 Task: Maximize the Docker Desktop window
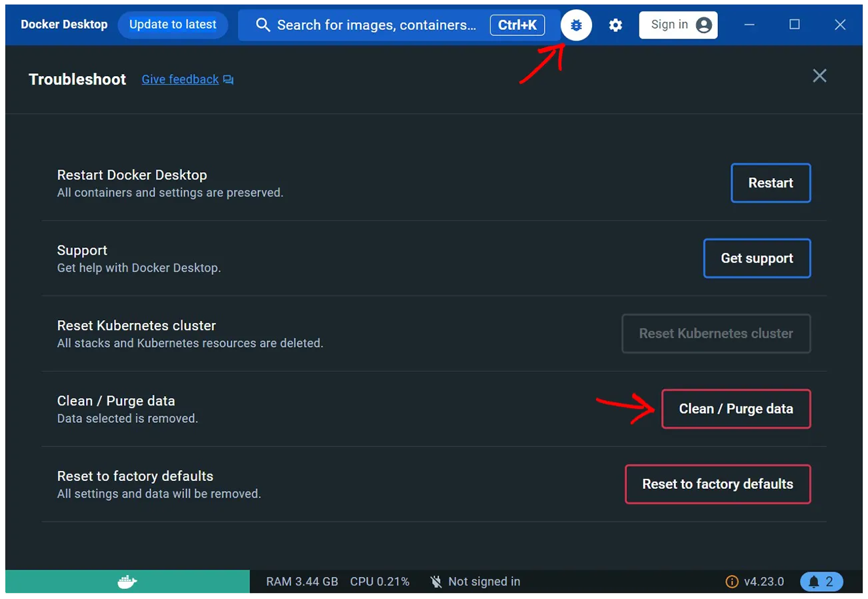[794, 25]
